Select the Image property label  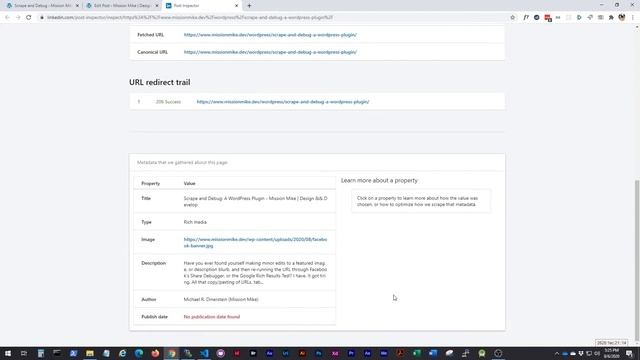[x=148, y=240]
